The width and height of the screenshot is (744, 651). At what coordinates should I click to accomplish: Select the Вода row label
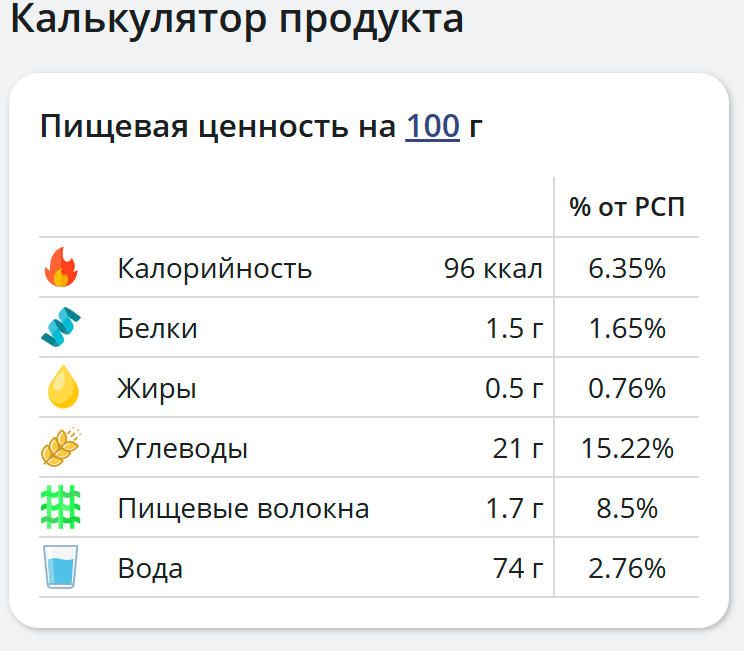pyautogui.click(x=150, y=568)
